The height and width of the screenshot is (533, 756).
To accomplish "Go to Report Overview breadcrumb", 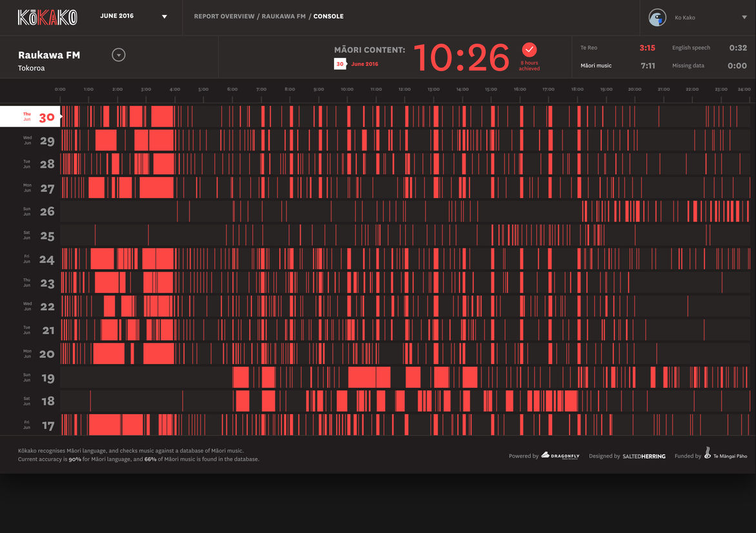I will click(224, 16).
